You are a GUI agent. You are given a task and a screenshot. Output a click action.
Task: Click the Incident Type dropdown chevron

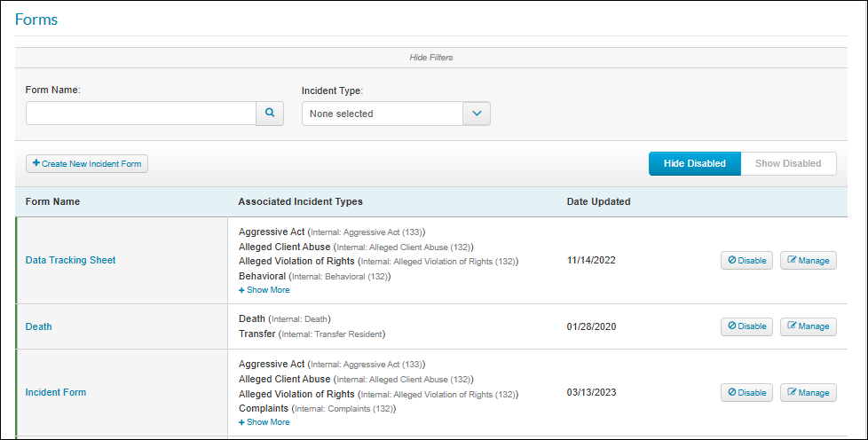(477, 114)
